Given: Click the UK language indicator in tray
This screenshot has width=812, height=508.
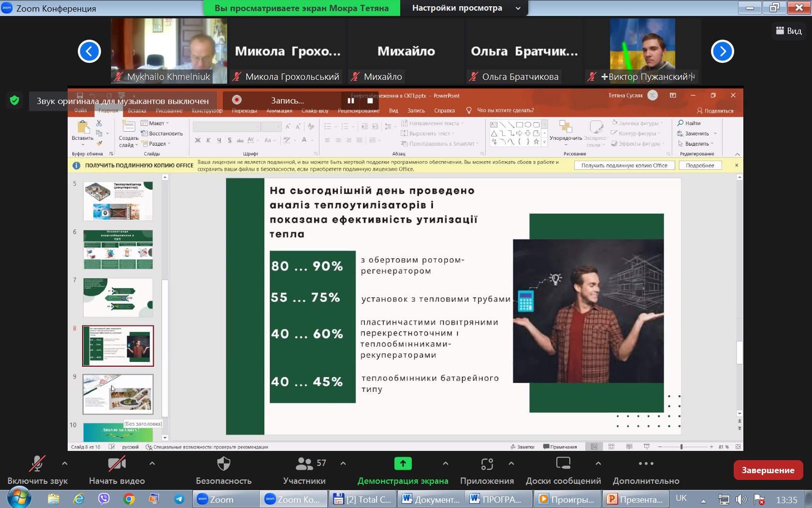Looking at the screenshot, I should 681,498.
